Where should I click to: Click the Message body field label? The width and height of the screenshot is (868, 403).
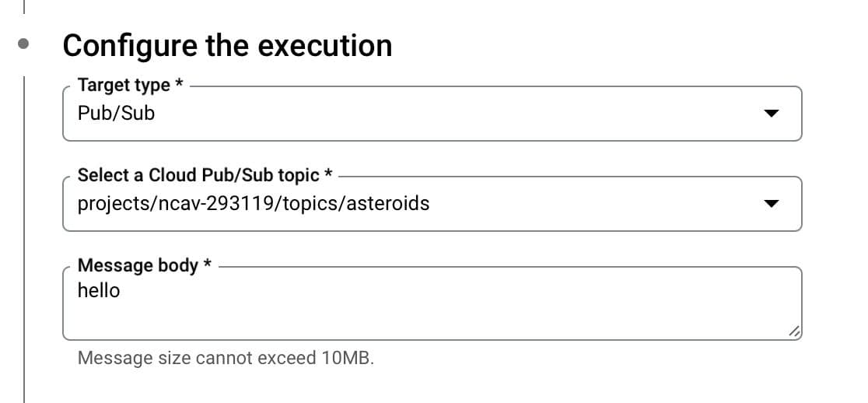click(x=138, y=265)
